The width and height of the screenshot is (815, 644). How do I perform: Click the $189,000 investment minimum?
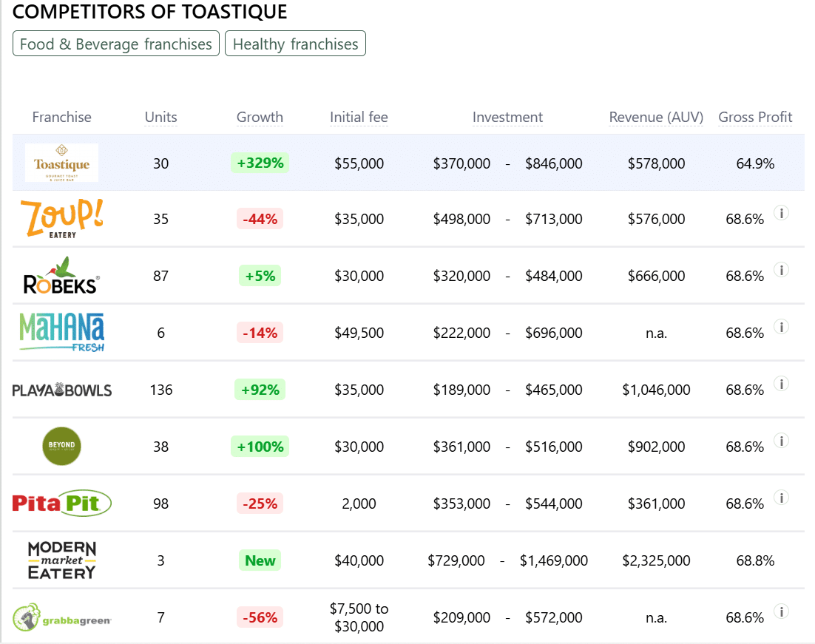461,390
